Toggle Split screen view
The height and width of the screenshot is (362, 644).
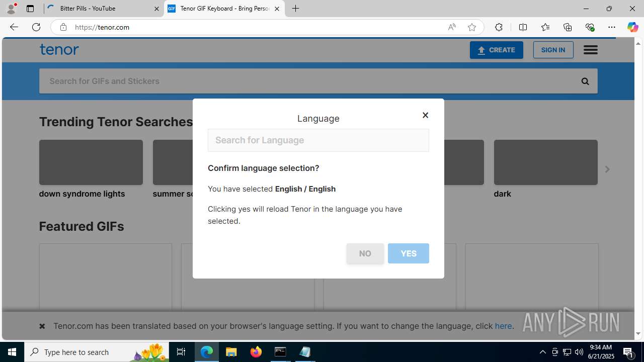pyautogui.click(x=523, y=27)
